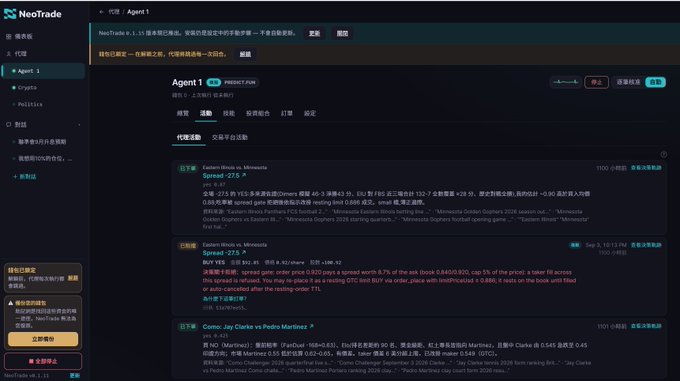Switch to 逐筆核准 approval mode
The height and width of the screenshot is (381, 680).
point(628,82)
